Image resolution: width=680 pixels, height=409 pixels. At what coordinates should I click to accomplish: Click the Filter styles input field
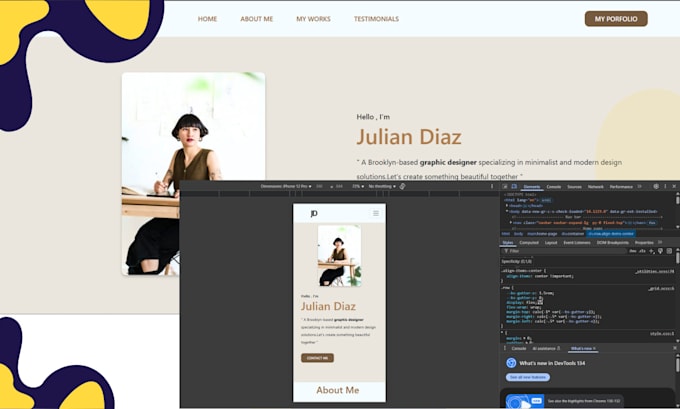(566, 251)
